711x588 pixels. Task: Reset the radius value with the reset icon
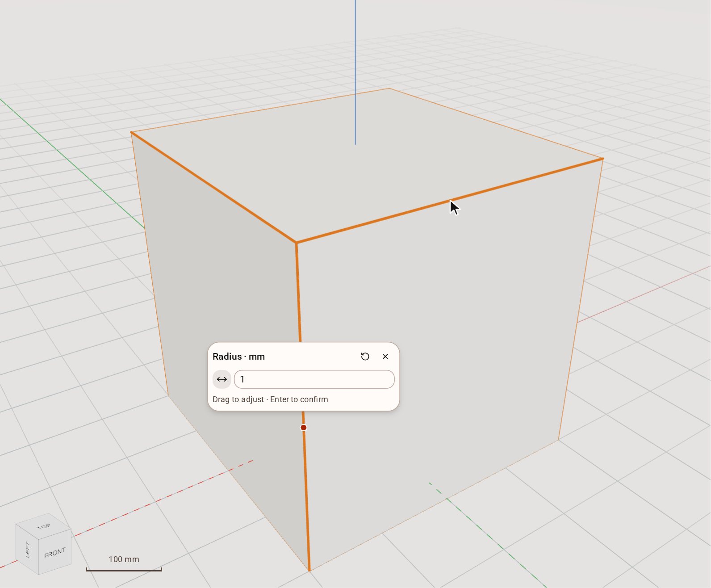[365, 357]
